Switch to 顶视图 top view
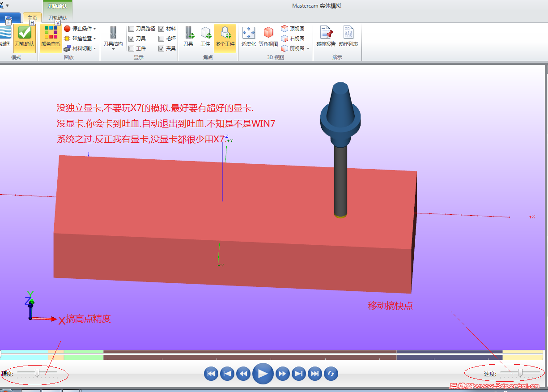 click(x=293, y=29)
